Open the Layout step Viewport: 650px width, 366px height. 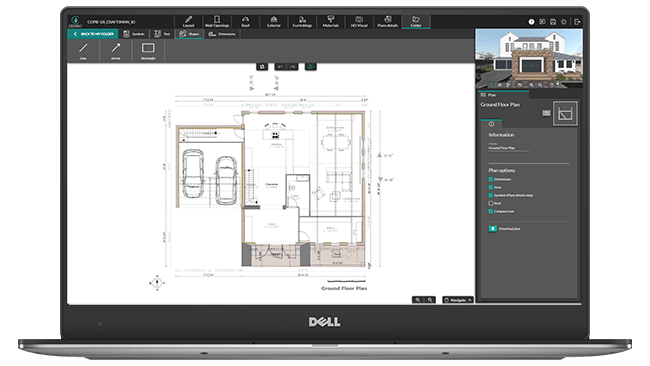[188, 22]
